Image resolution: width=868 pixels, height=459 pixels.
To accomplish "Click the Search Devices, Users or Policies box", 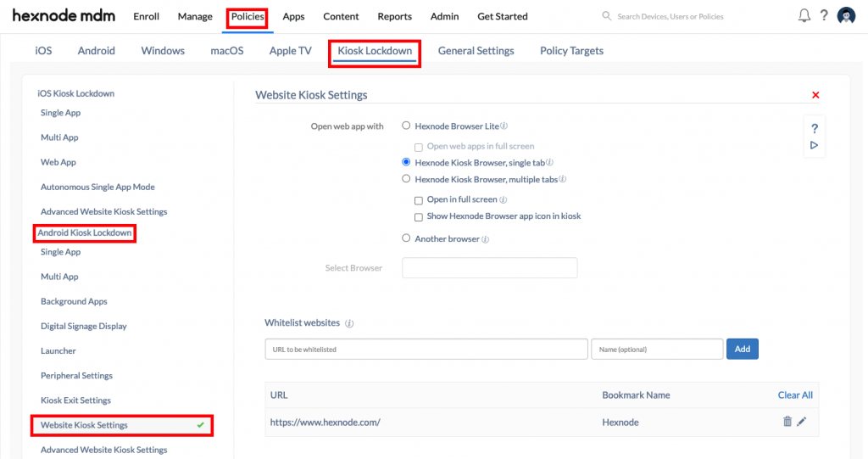I will [670, 17].
